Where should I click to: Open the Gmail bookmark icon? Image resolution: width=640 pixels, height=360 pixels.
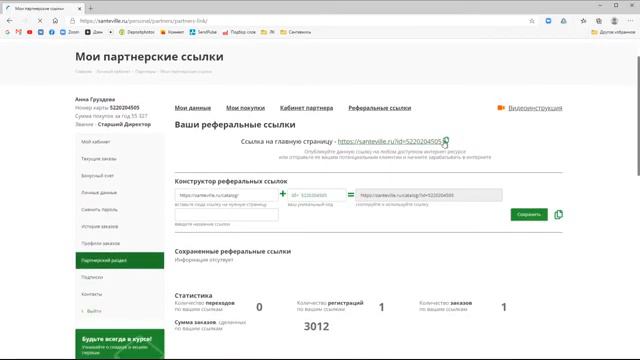tap(19, 32)
